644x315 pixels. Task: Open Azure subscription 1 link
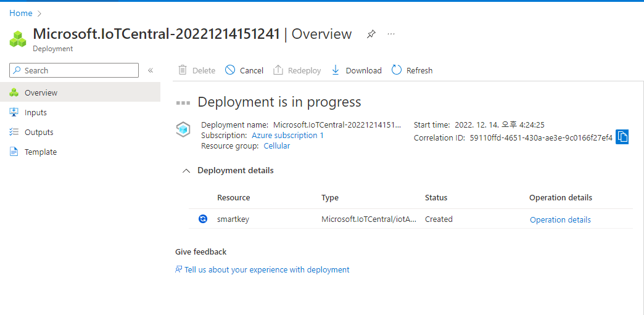pos(287,135)
